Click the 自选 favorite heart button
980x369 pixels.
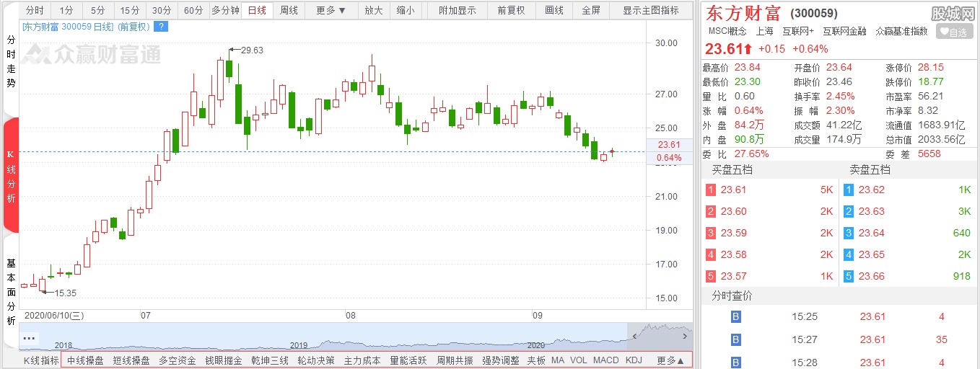click(x=954, y=32)
